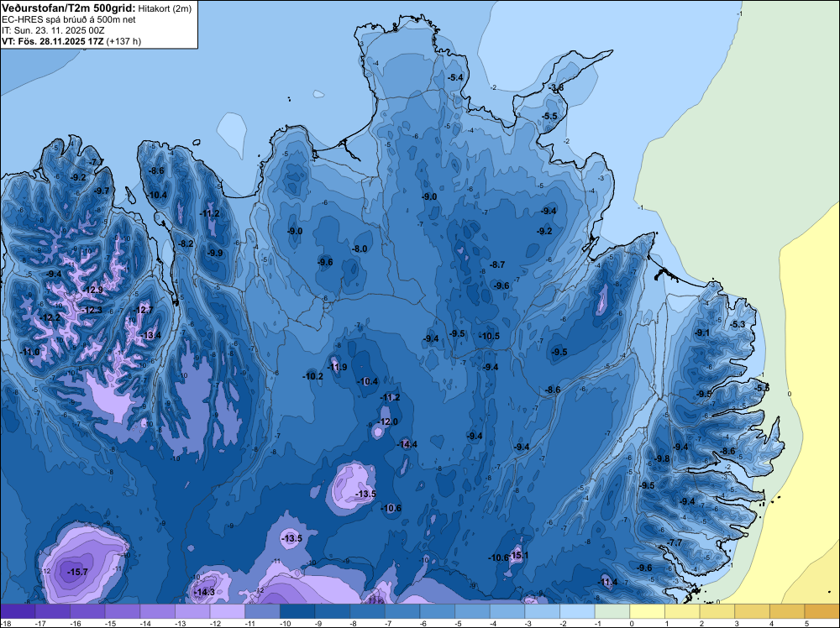Click the -9.8 temperature value
840x628 pixels.
[x=663, y=458]
